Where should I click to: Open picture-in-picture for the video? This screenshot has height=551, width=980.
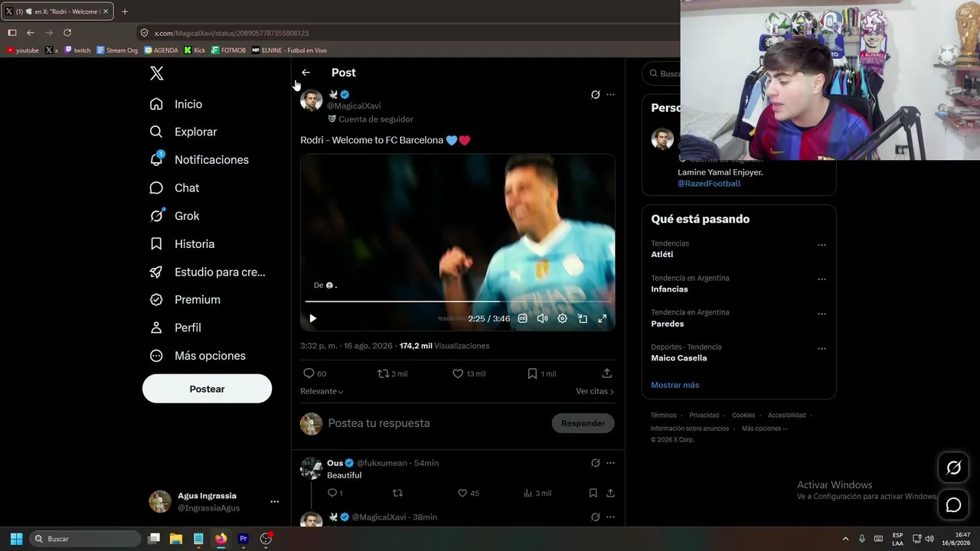pyautogui.click(x=583, y=318)
